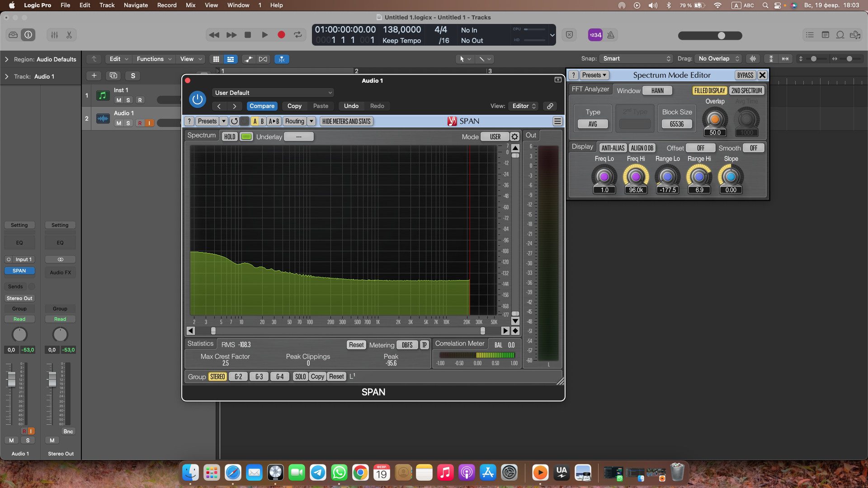
Task: Toggle the ANTI-ALIAS display option
Action: pos(613,148)
